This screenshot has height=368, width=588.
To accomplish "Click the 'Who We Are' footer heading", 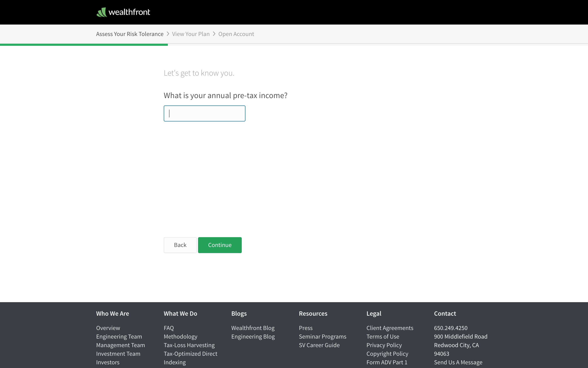I will pos(112,313).
